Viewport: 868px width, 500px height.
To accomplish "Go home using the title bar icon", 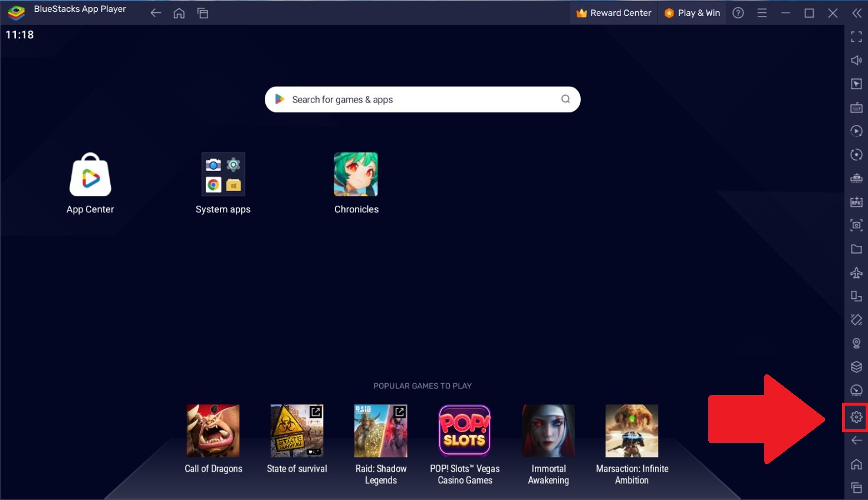I will pyautogui.click(x=179, y=13).
